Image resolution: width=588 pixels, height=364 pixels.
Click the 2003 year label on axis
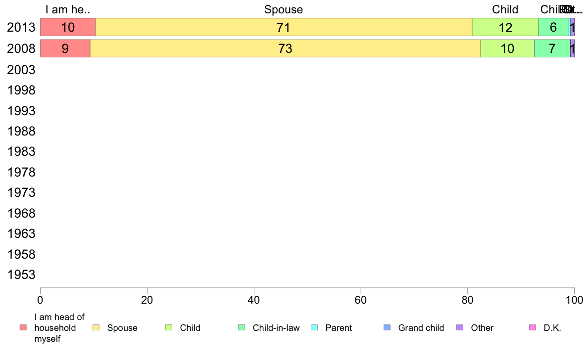21,70
